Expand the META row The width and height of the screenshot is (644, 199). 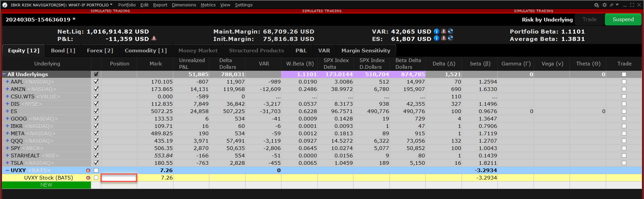click(7, 133)
